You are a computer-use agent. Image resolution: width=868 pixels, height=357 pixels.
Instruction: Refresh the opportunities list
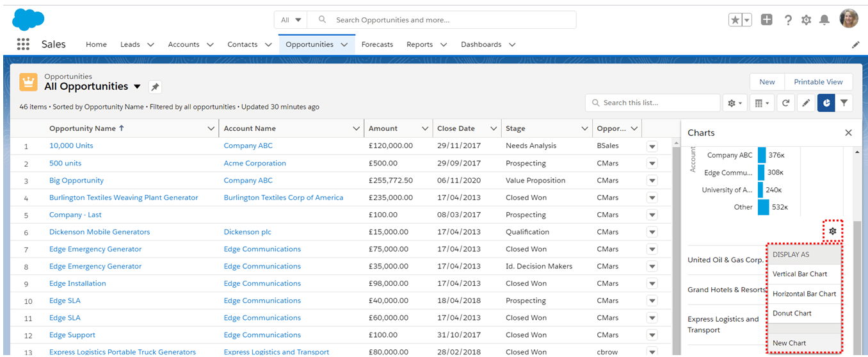click(786, 103)
